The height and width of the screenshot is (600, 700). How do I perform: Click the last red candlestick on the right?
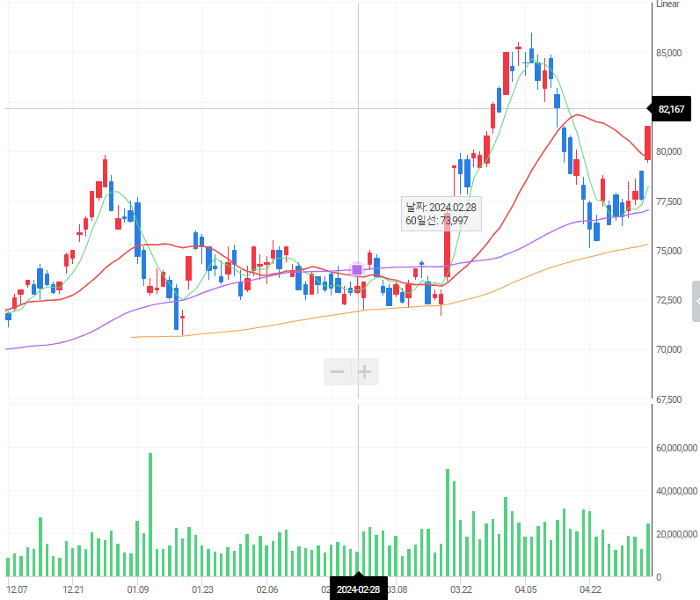647,143
